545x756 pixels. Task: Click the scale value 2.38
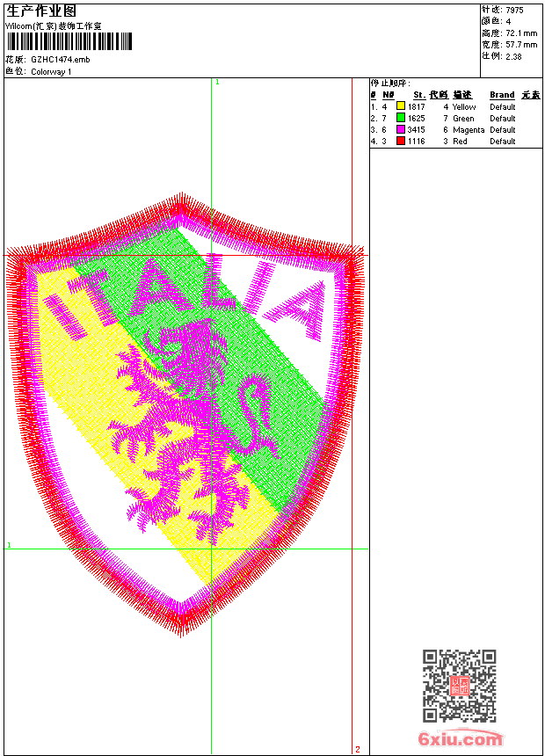[x=513, y=56]
